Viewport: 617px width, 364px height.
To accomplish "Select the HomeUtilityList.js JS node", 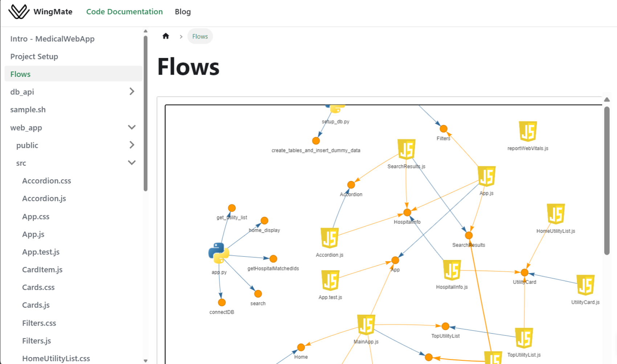I will click(556, 214).
